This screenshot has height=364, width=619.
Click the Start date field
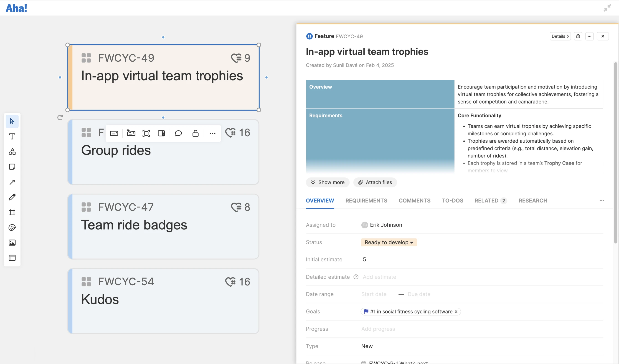point(374,294)
